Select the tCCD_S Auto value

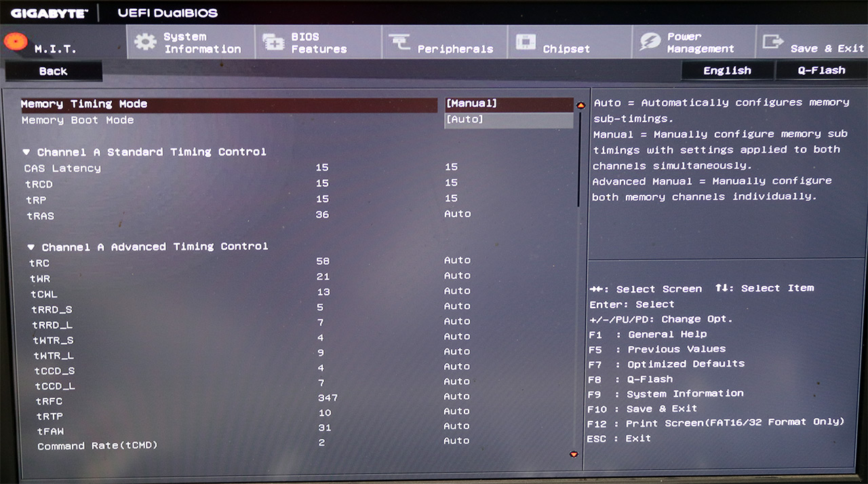pyautogui.click(x=458, y=367)
